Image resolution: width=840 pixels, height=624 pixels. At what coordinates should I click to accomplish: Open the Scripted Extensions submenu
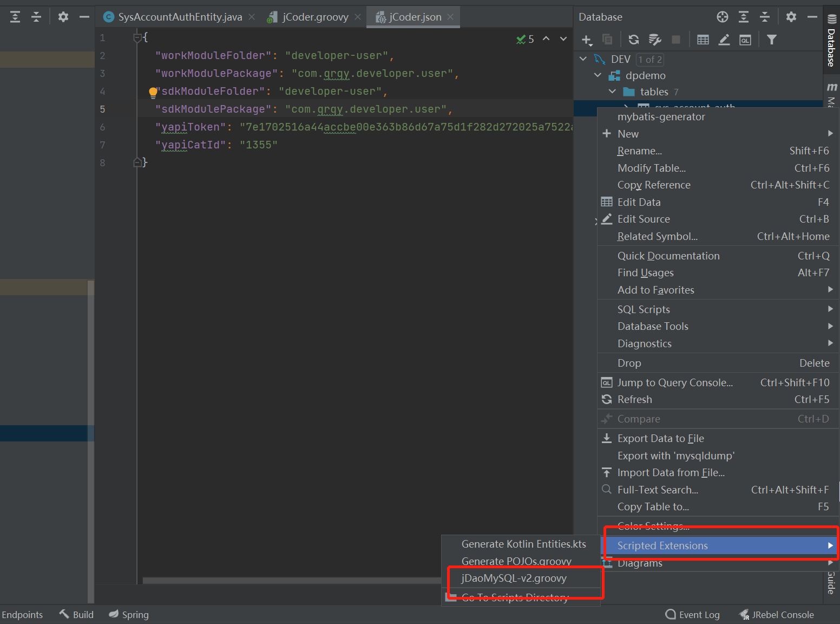coord(718,545)
